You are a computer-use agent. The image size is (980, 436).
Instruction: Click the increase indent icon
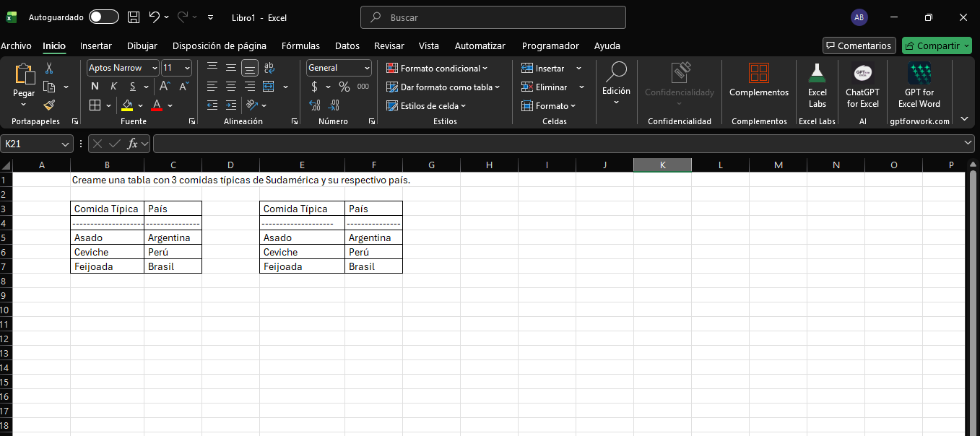point(231,105)
